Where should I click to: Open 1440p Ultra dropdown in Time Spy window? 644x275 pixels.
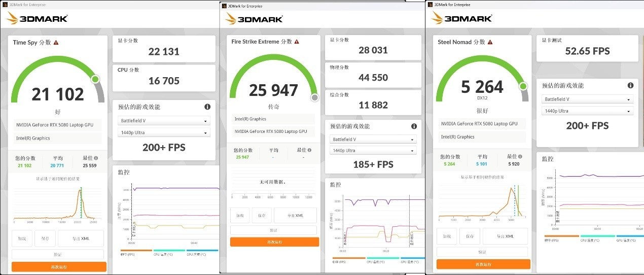click(x=164, y=133)
